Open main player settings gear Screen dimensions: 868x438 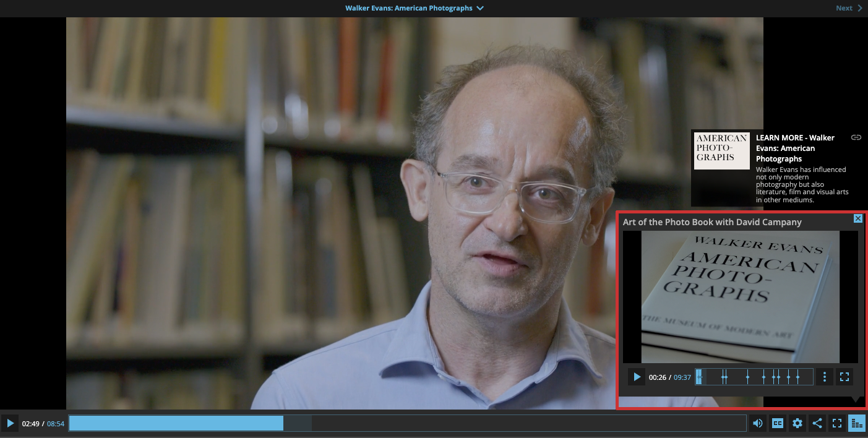click(x=797, y=424)
